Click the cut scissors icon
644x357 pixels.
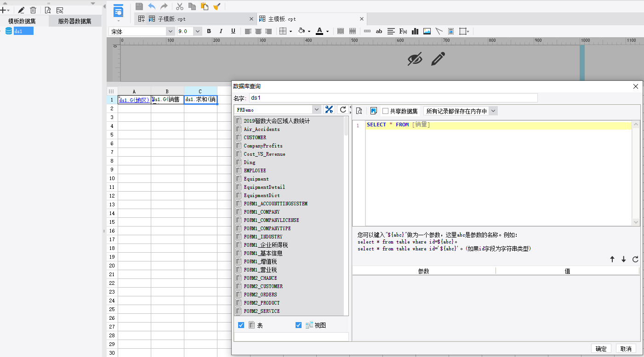(180, 6)
